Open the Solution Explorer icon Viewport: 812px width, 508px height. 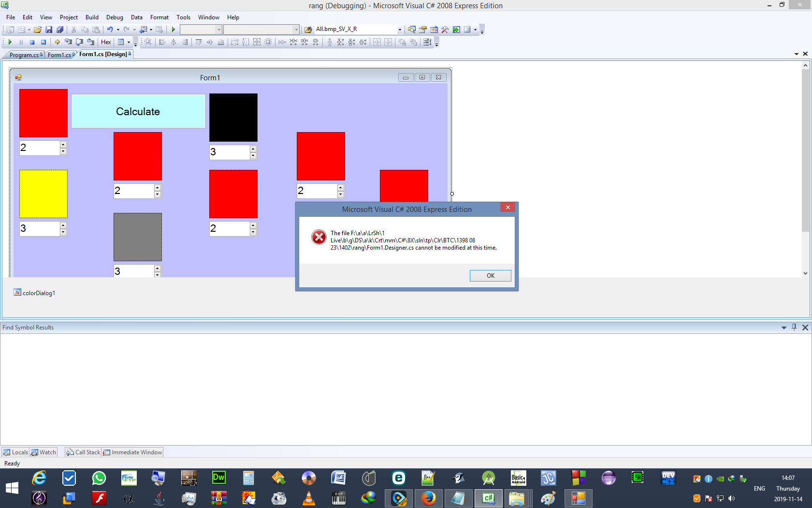tap(412, 30)
